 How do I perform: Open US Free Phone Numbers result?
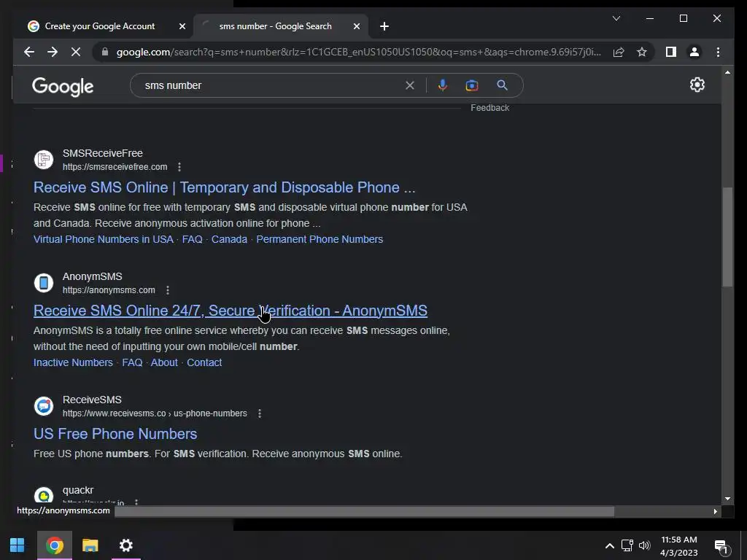(115, 434)
